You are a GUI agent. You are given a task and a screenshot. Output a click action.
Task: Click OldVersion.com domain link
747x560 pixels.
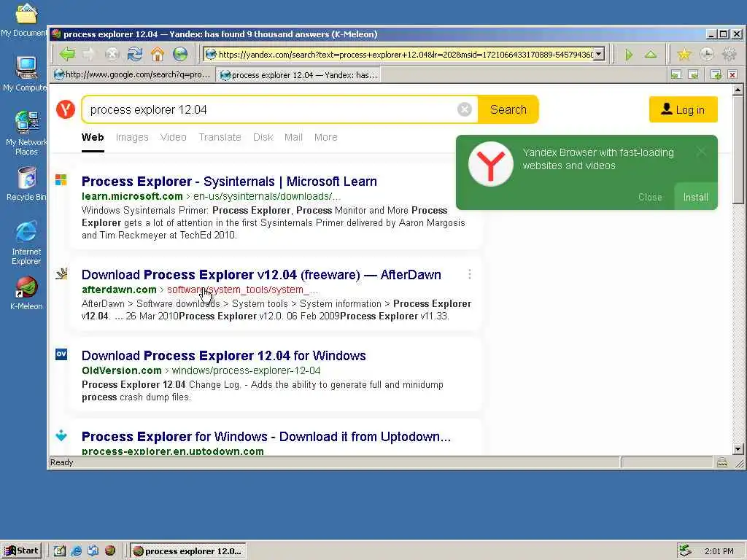[122, 370]
